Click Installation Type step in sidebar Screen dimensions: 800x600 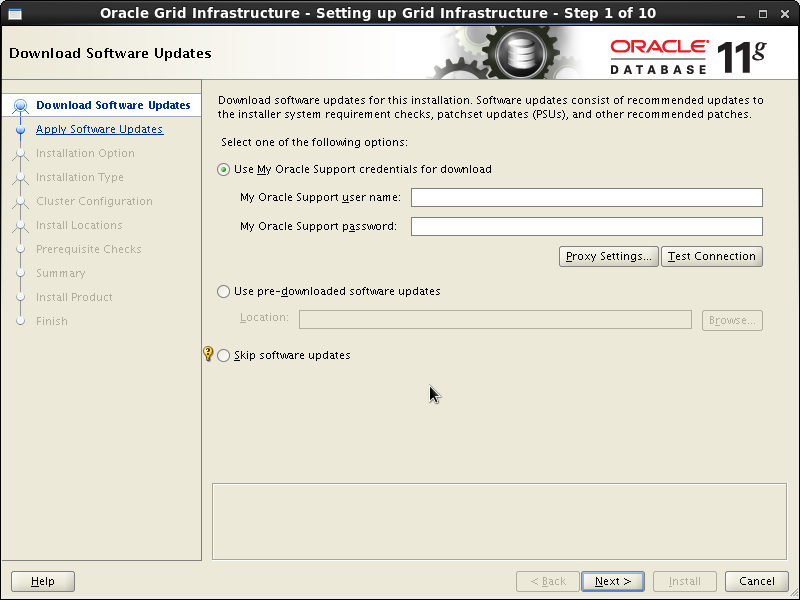coord(80,177)
